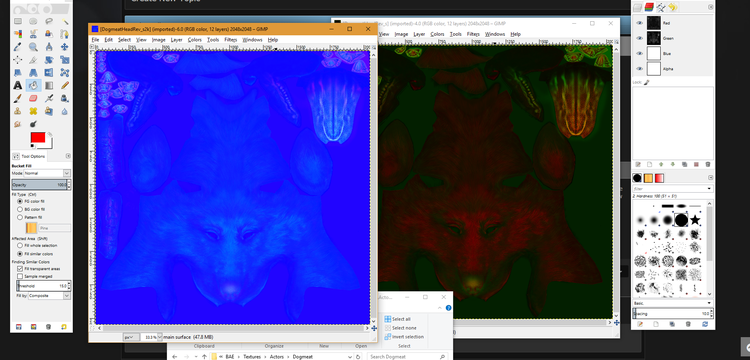Open File menu in blue image window
Screen dimensions: 750x360
(x=95, y=40)
